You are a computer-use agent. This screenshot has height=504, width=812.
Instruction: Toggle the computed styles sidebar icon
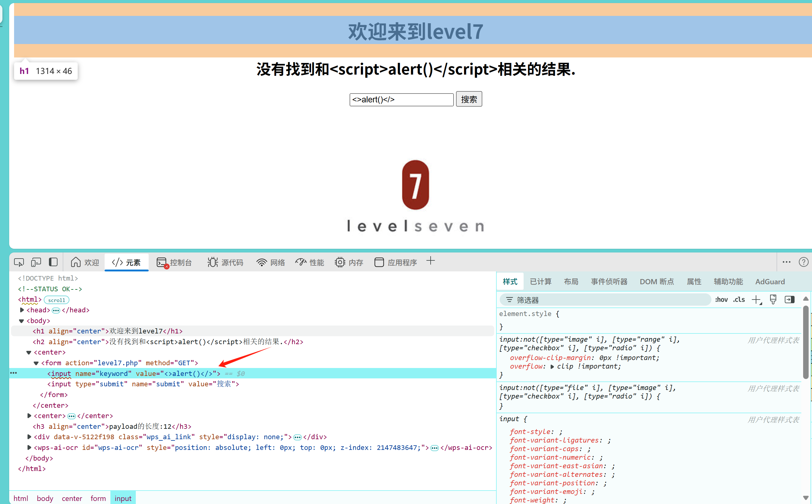(789, 300)
